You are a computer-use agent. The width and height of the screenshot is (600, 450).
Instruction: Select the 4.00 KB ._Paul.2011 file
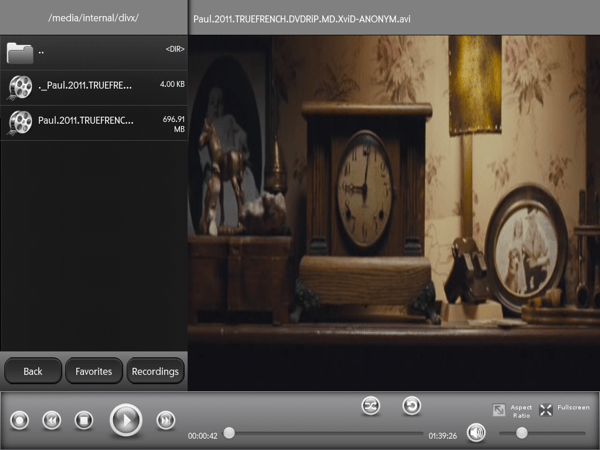[94, 87]
